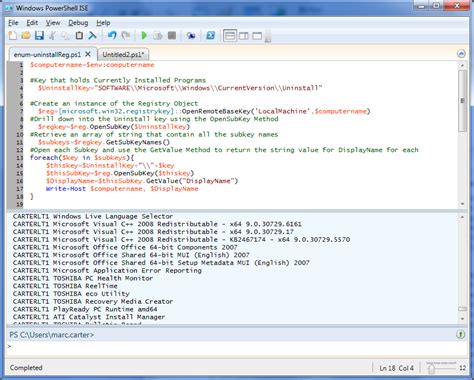This screenshot has width=474, height=380.
Task: Click output row 'TOSHIBA ReelTime'
Action: click(65, 286)
